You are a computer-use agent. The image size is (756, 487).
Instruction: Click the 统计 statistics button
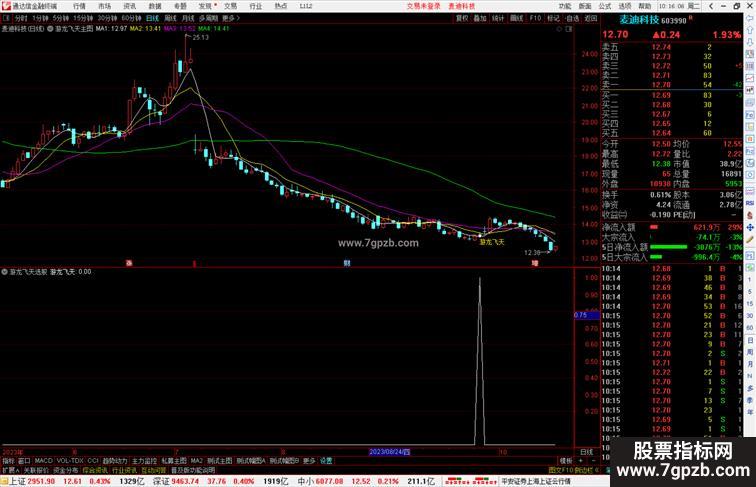[x=498, y=18]
